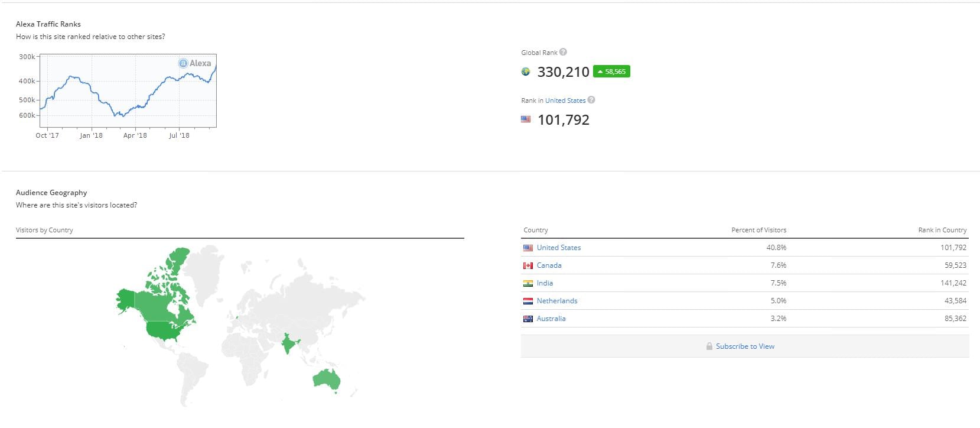Click the India flag icon
The image size is (980, 428).
click(528, 283)
